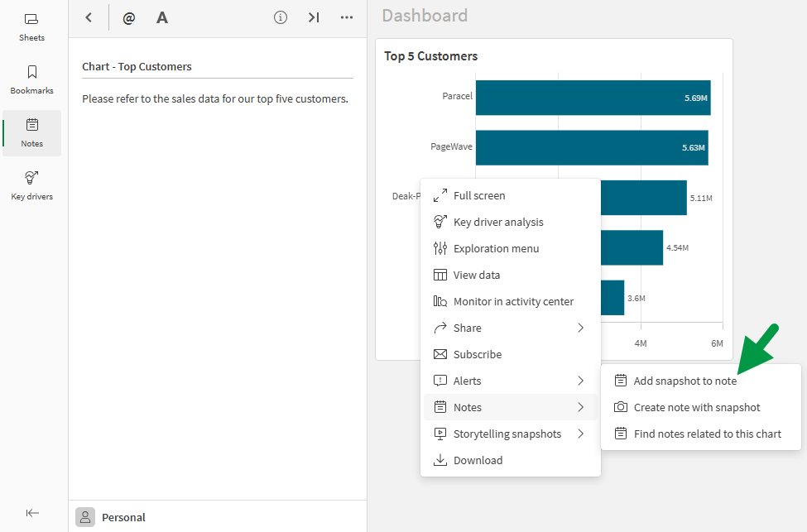807x532 pixels.
Task: Select Find notes related to this chart
Action: (707, 434)
